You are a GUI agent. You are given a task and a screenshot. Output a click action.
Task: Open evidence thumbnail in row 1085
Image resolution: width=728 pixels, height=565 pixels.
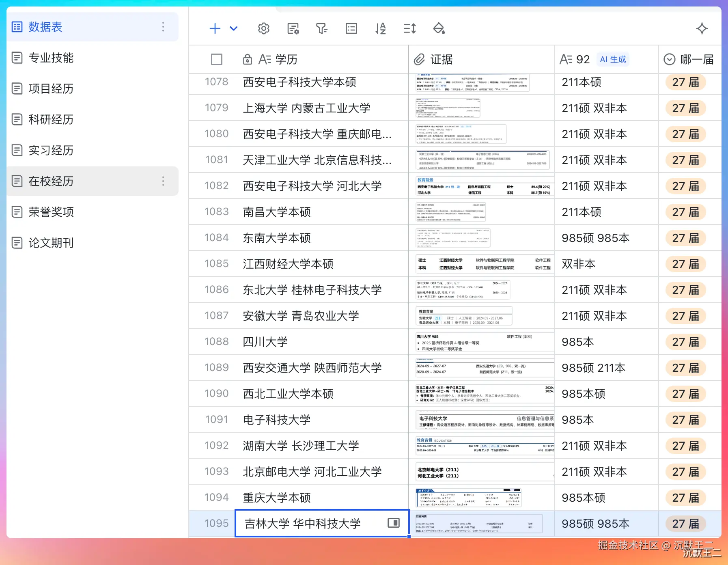[485, 264]
